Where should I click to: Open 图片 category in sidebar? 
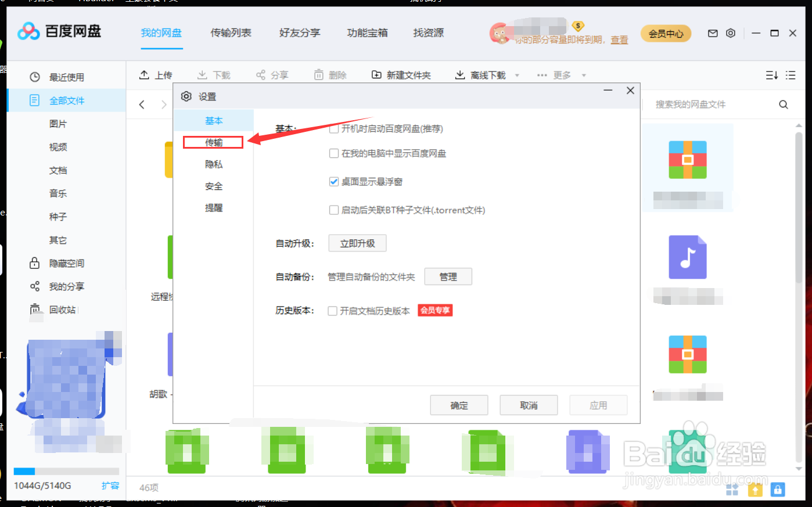(58, 124)
